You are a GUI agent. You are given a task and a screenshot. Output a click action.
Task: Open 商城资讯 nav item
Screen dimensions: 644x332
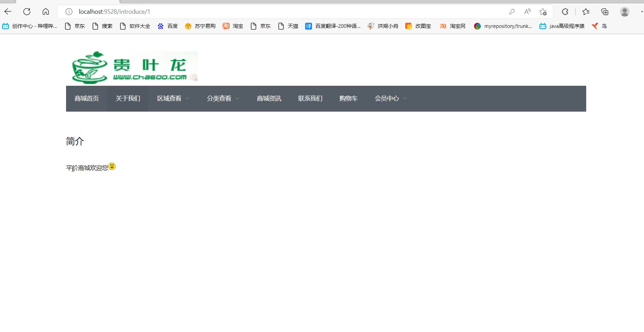coord(269,98)
